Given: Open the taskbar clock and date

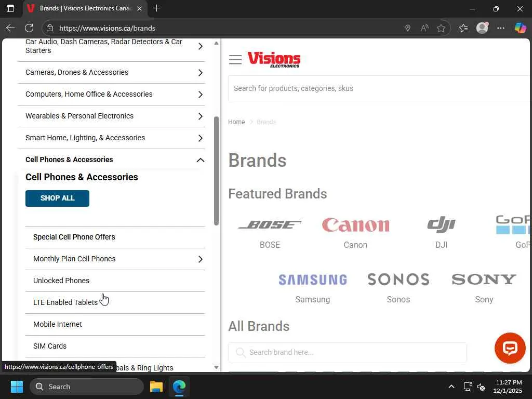Looking at the screenshot, I should 508,387.
